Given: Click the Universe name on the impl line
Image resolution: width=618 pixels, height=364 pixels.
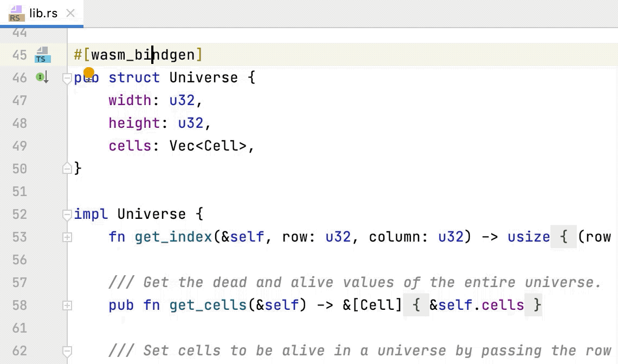Looking at the screenshot, I should tap(152, 214).
